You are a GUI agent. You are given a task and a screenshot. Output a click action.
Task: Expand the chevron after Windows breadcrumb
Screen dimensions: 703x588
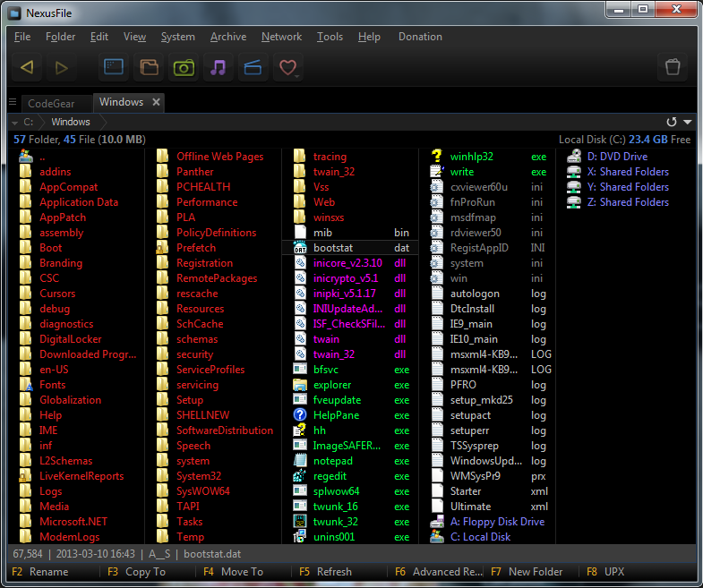point(103,122)
